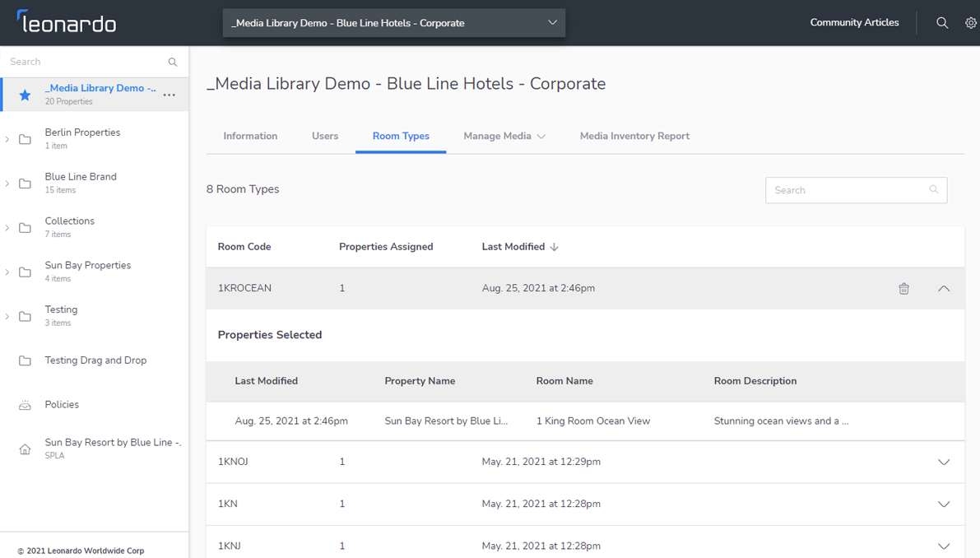Click the Berlin Properties folder icon

(25, 139)
